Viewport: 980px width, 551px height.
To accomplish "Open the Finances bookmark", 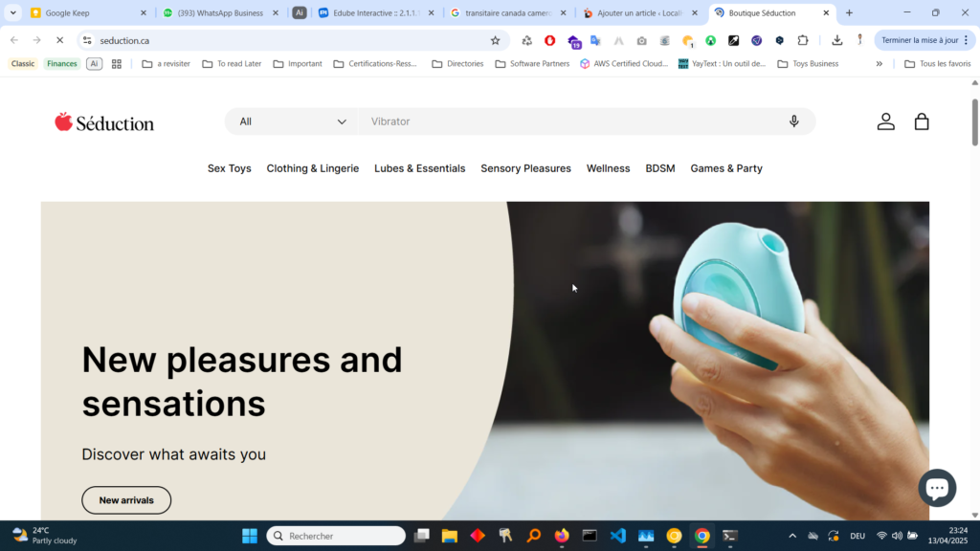I will pyautogui.click(x=62, y=64).
